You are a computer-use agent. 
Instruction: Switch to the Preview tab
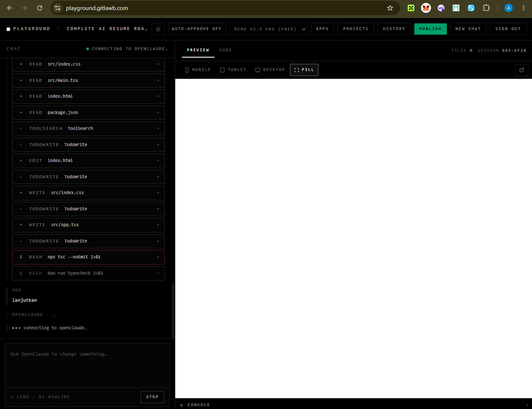click(x=198, y=50)
